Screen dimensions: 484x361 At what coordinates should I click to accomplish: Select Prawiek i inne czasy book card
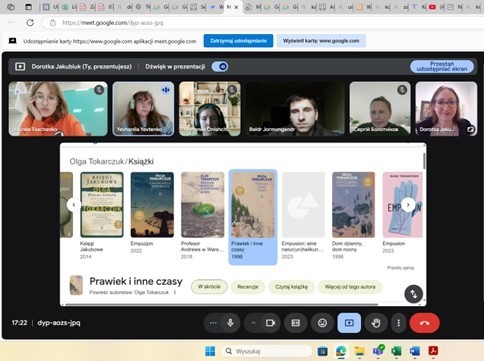(253, 217)
